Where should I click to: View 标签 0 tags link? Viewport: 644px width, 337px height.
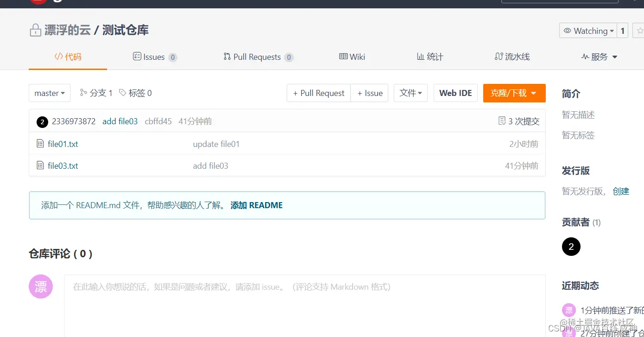click(135, 93)
